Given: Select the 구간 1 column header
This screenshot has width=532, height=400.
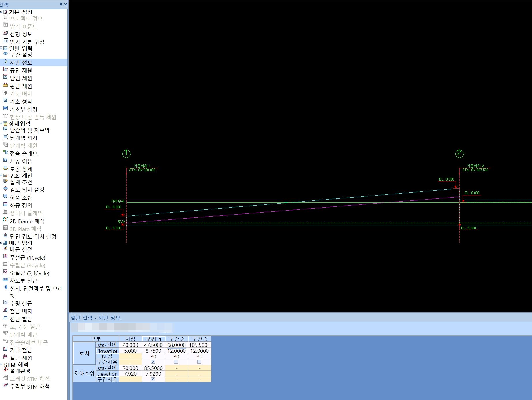Looking at the screenshot, I should 153,339.
